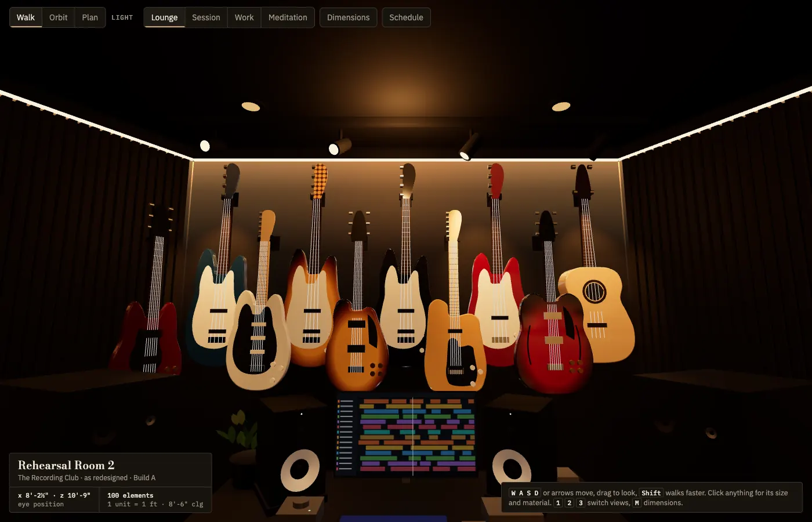The image size is (812, 522).
Task: Select the Work lighting preset
Action: [244, 17]
